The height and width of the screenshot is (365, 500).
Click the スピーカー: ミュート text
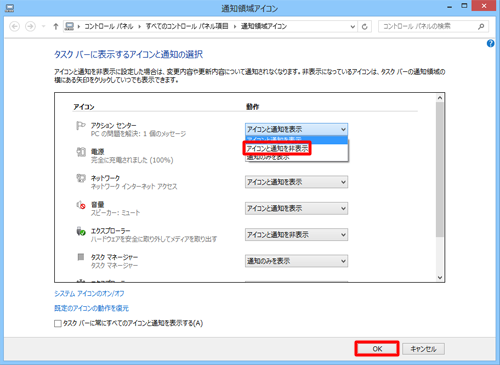[115, 213]
